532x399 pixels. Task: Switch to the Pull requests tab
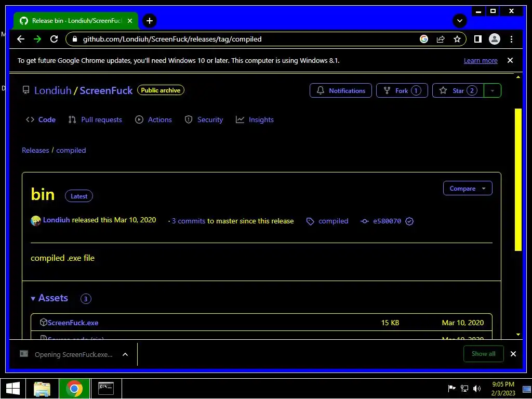pos(95,119)
